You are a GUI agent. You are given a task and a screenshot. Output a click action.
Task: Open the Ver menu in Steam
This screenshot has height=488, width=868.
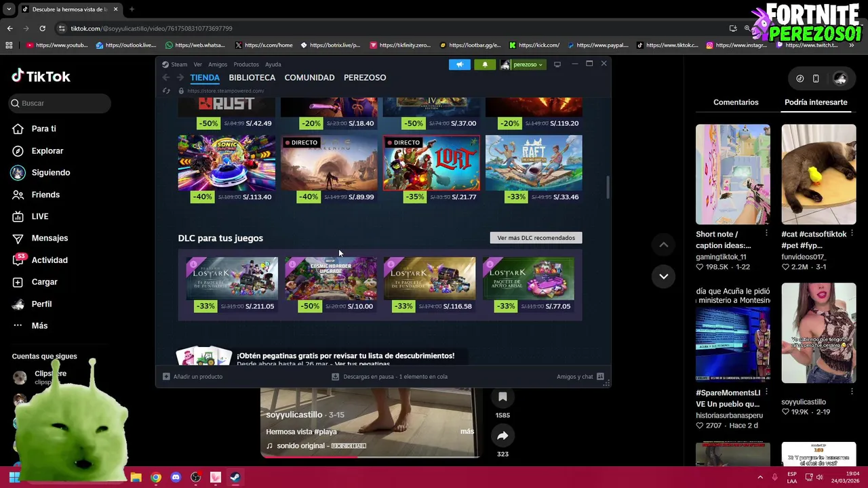coord(197,64)
